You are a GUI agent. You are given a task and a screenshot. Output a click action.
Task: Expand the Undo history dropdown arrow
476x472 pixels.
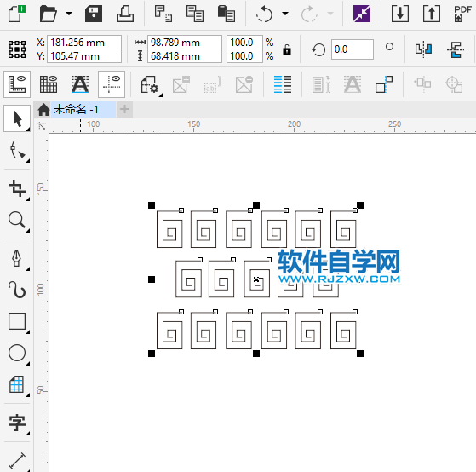(285, 14)
